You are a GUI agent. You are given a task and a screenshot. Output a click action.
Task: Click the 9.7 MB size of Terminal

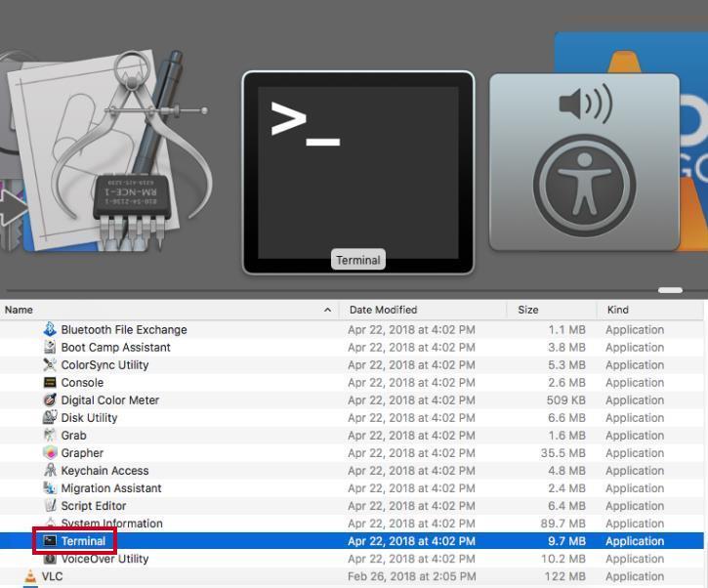pos(566,541)
